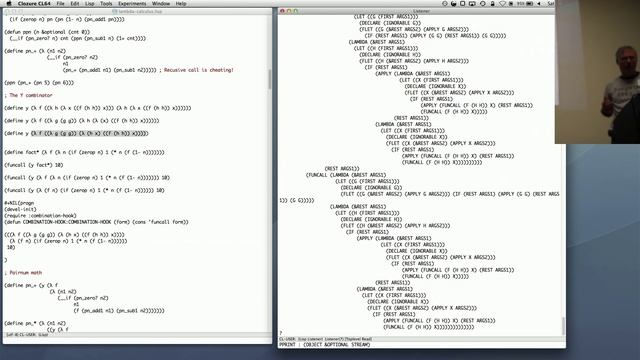Click the 'defun ppn' definition line
The height and width of the screenshot is (360, 640).
pyautogui.click(x=47, y=32)
